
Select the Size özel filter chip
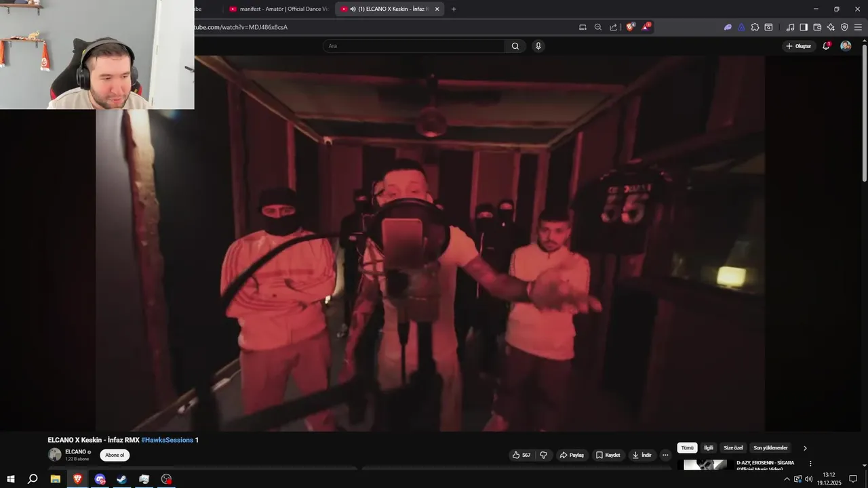click(733, 448)
